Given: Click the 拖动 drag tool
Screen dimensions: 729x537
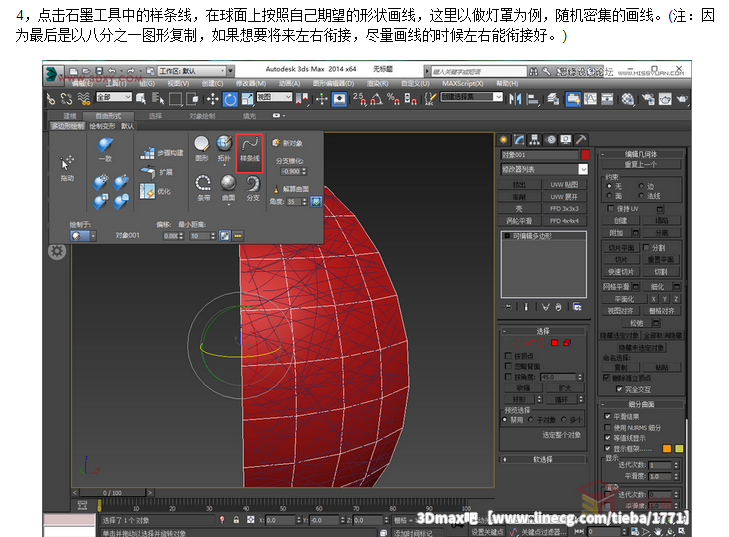Looking at the screenshot, I should pos(67,168).
